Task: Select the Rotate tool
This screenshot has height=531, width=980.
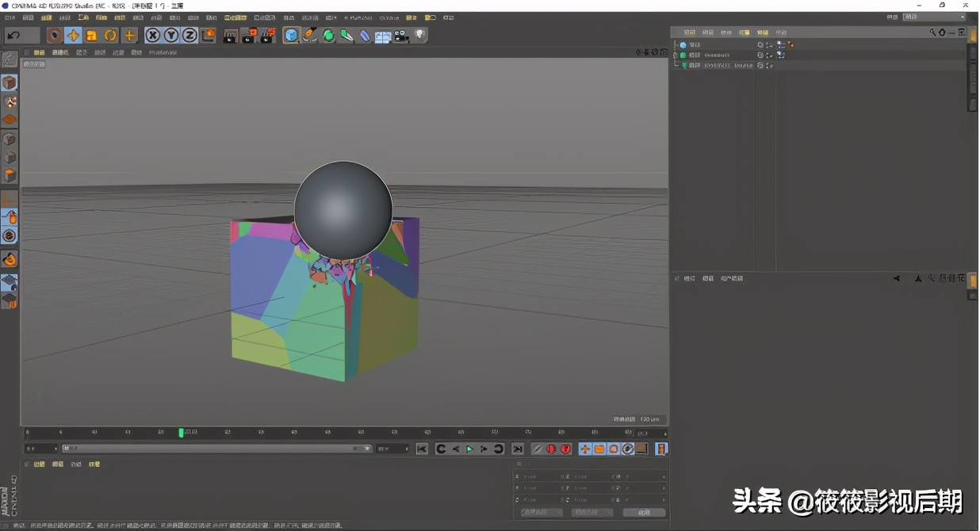Action: pyautogui.click(x=109, y=35)
